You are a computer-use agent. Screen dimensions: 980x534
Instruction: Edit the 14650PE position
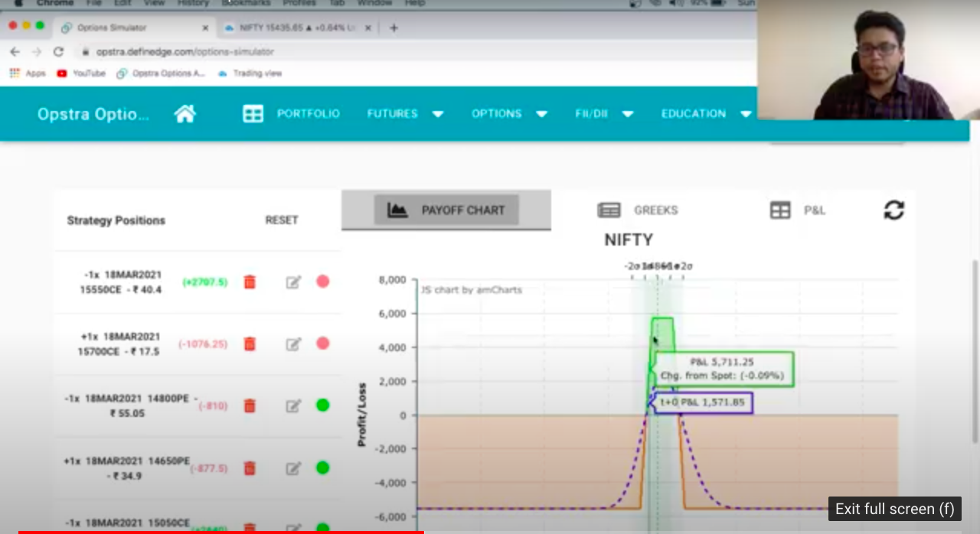click(x=293, y=468)
